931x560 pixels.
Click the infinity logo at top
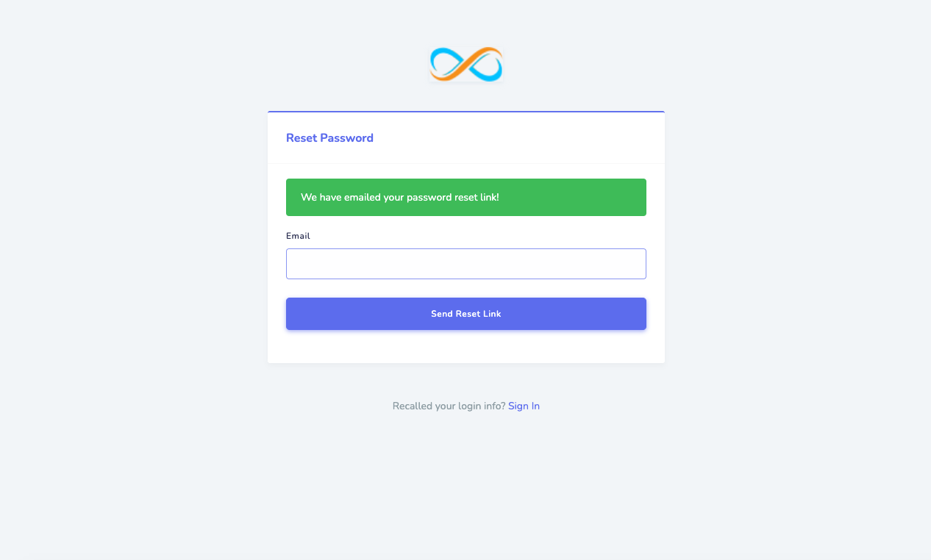(465, 64)
